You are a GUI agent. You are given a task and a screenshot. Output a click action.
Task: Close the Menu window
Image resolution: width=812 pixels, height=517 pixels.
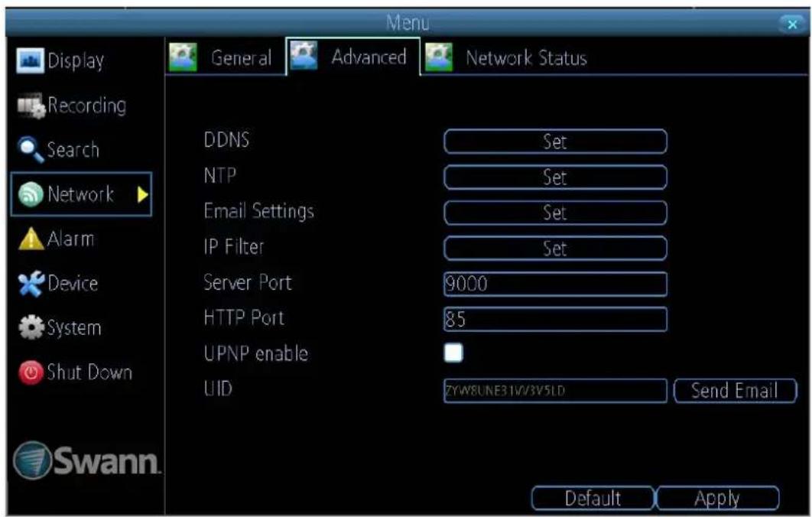(x=792, y=24)
